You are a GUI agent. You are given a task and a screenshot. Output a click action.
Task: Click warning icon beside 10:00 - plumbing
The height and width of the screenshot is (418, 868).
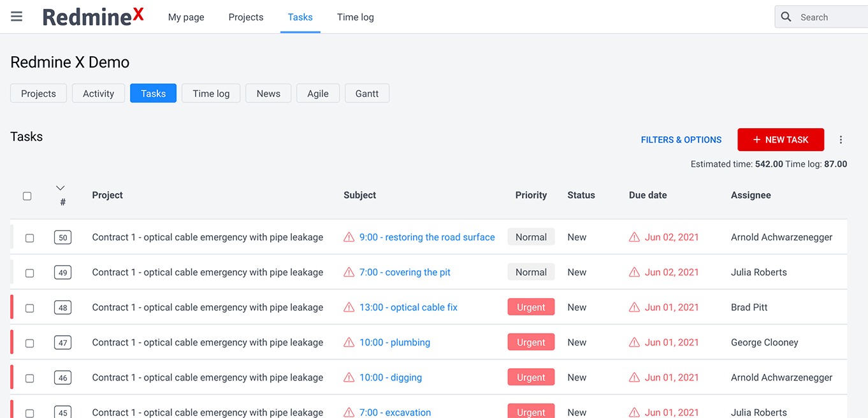[x=349, y=342]
